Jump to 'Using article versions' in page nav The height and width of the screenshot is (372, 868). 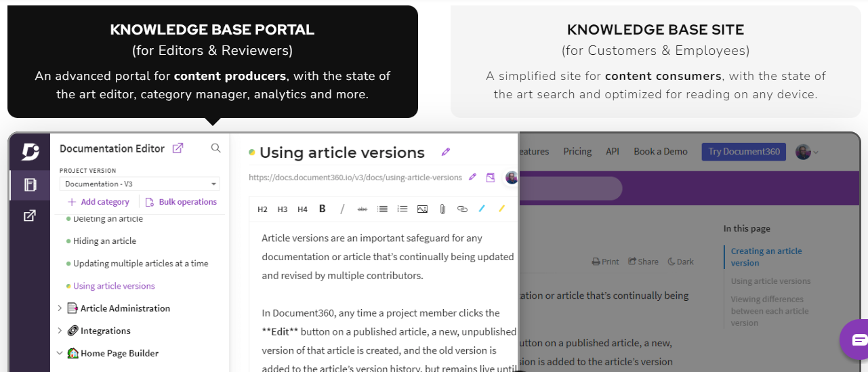770,281
